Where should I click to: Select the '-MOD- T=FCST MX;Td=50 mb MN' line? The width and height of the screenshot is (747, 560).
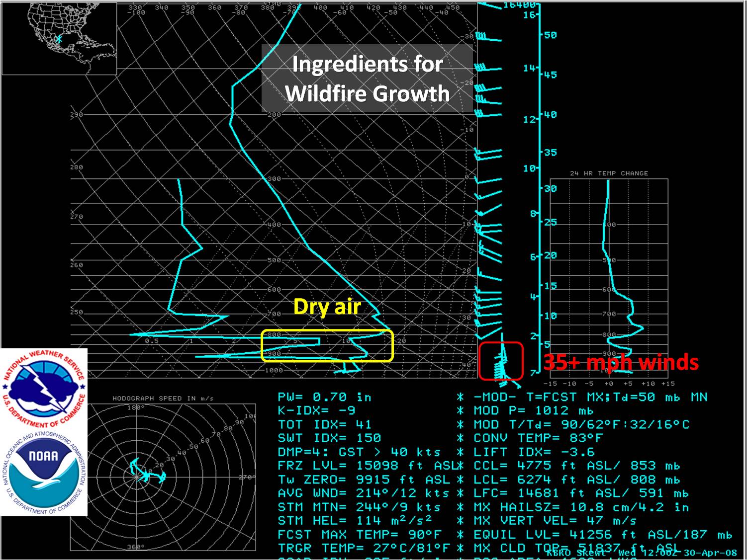tap(590, 397)
